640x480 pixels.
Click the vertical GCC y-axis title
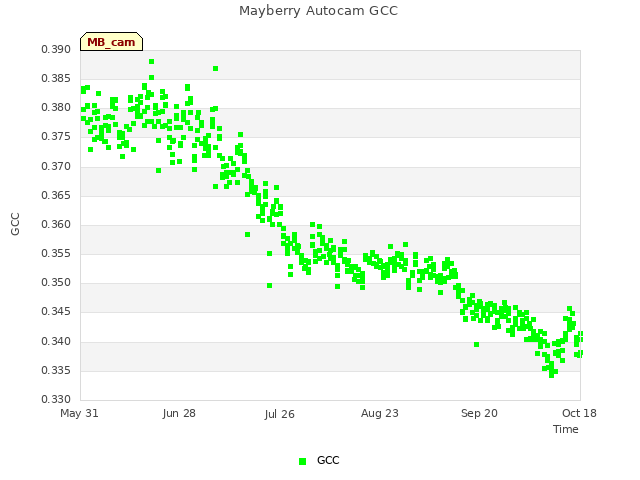point(15,224)
